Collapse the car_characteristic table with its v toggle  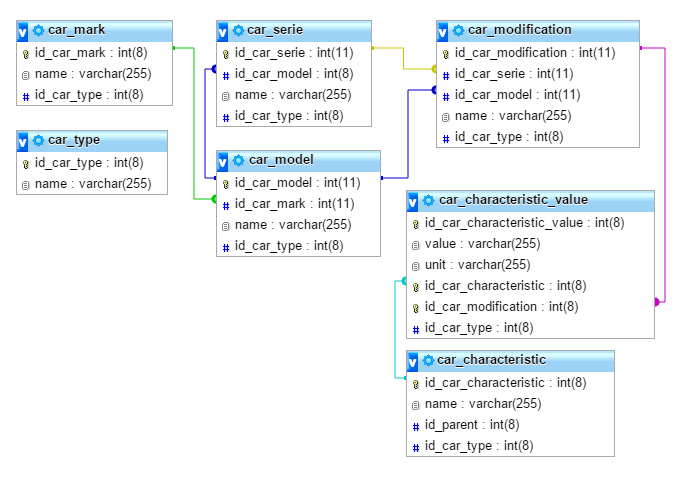coord(413,361)
